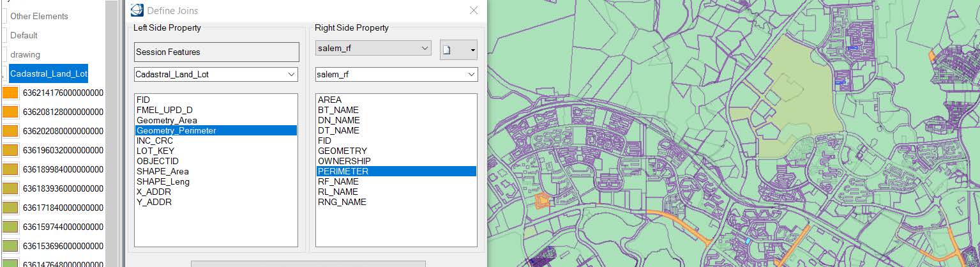
Task: Click the orange swatch for 636214176000000000
Action: tap(10, 93)
